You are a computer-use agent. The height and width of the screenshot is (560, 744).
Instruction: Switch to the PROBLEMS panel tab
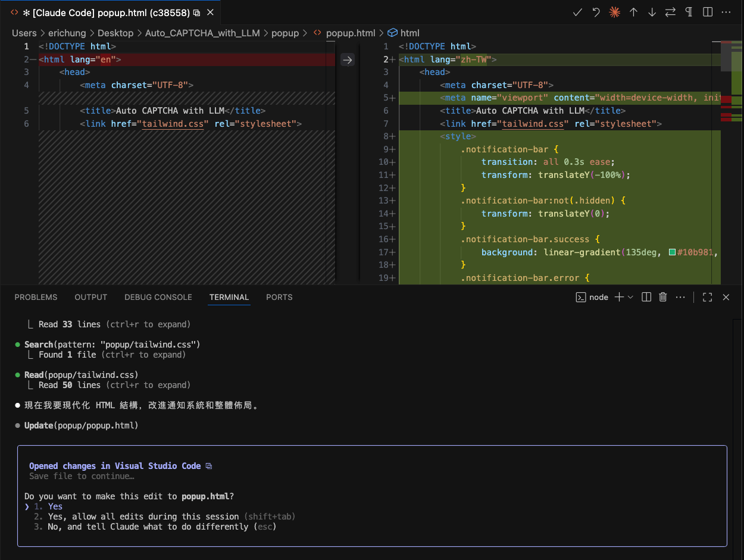tap(36, 297)
